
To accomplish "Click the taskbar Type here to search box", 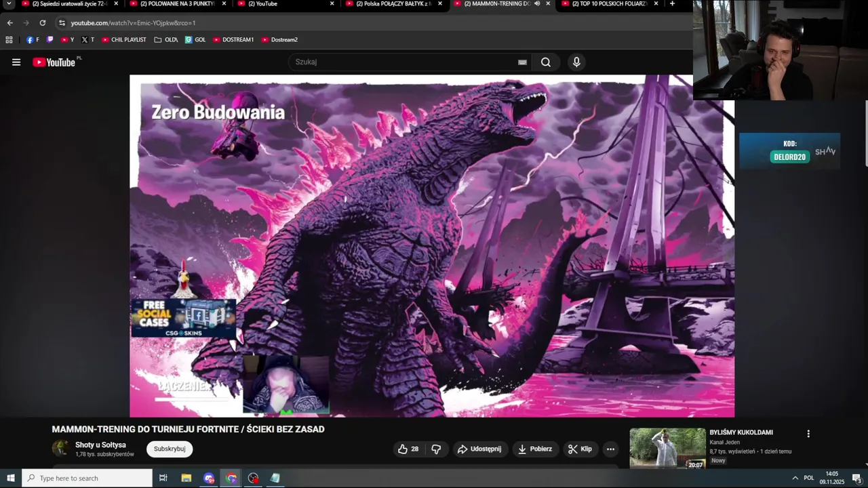I will pos(87,478).
